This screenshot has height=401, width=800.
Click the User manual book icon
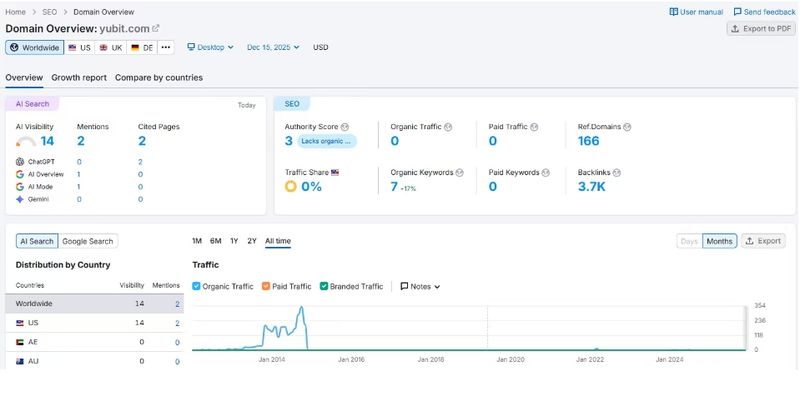[x=673, y=12]
